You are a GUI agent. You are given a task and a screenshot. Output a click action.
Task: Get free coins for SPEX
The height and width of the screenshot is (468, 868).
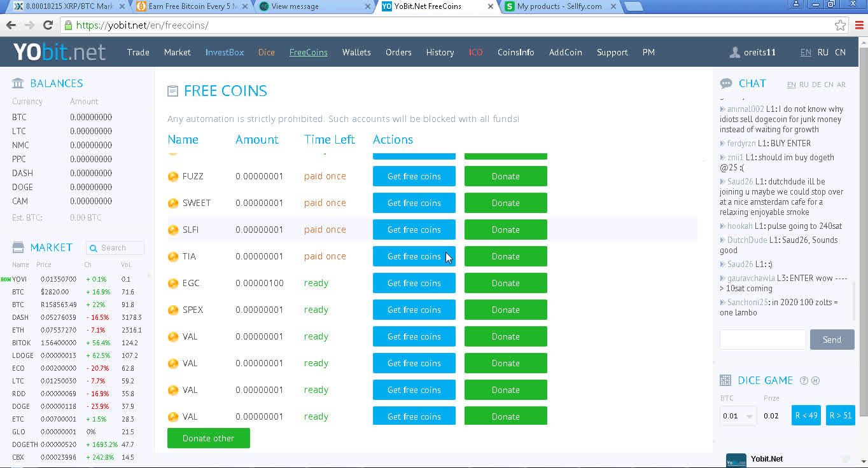(414, 310)
